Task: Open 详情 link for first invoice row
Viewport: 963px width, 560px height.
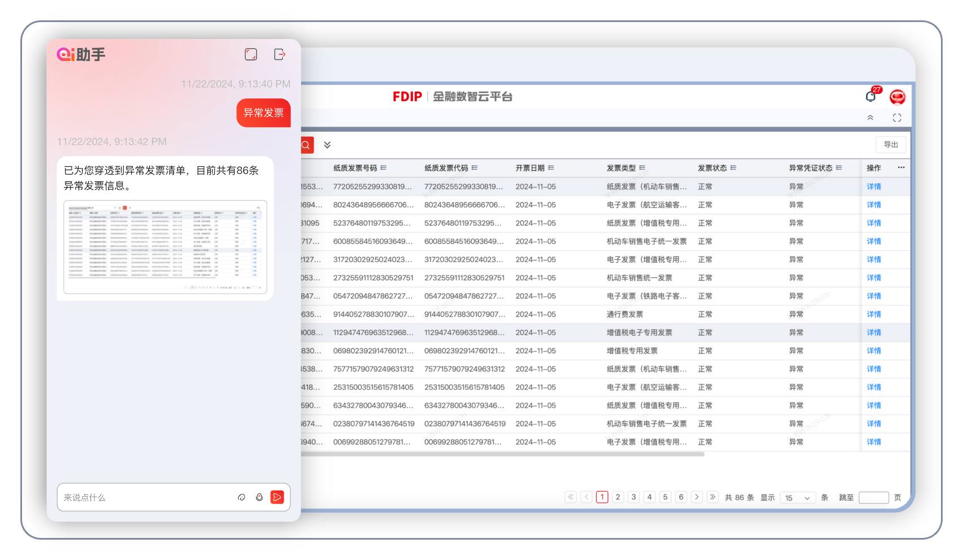Action: pos(874,186)
